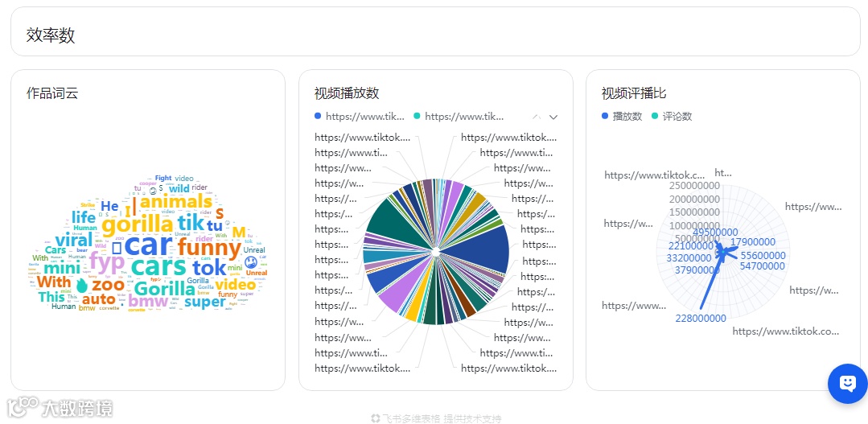Click the blue 'He' word in cloud

pos(109,206)
